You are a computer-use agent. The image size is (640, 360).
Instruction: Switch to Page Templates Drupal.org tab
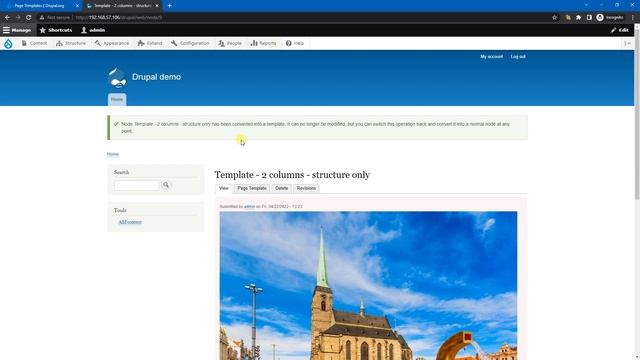point(42,6)
